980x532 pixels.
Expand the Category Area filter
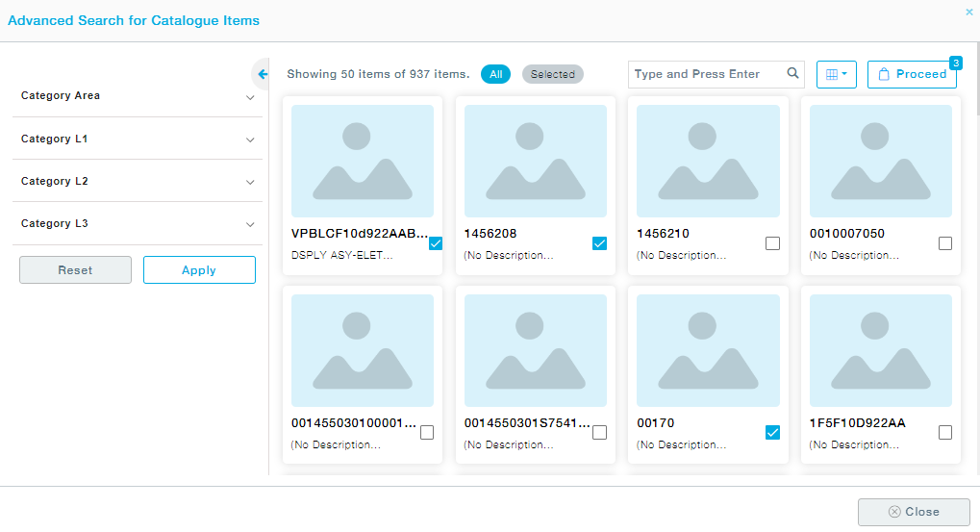(x=137, y=96)
